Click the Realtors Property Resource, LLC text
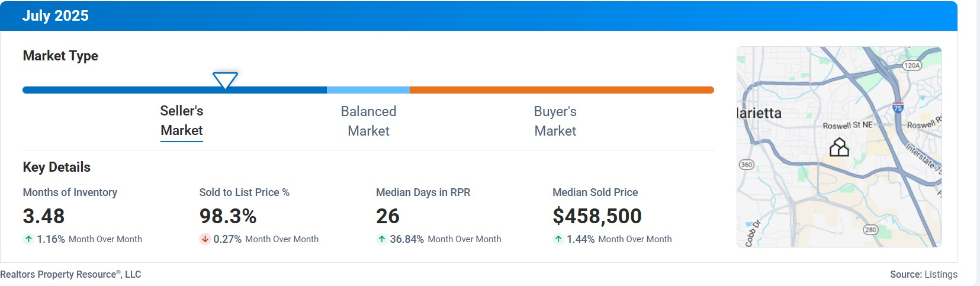Viewport: 980px width, 286px height. (70, 274)
